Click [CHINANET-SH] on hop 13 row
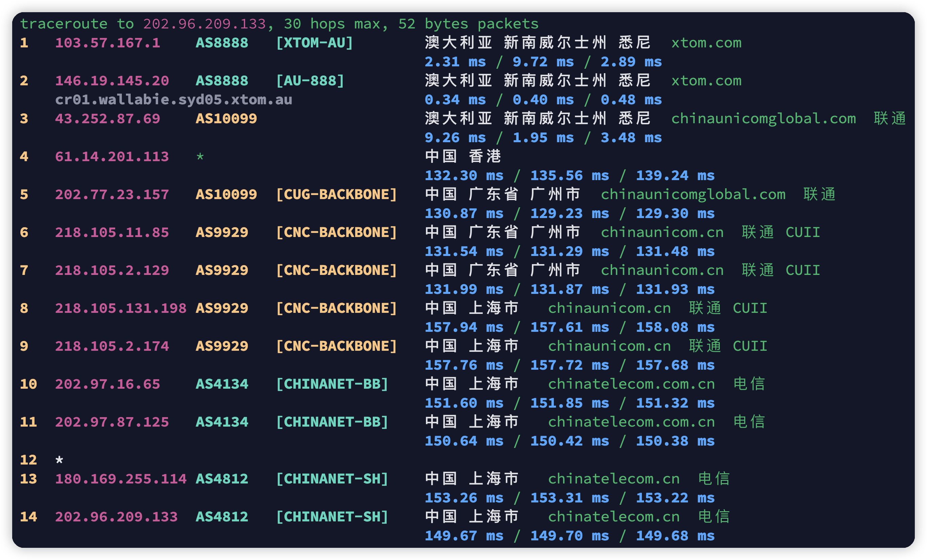927x560 pixels. (x=332, y=479)
